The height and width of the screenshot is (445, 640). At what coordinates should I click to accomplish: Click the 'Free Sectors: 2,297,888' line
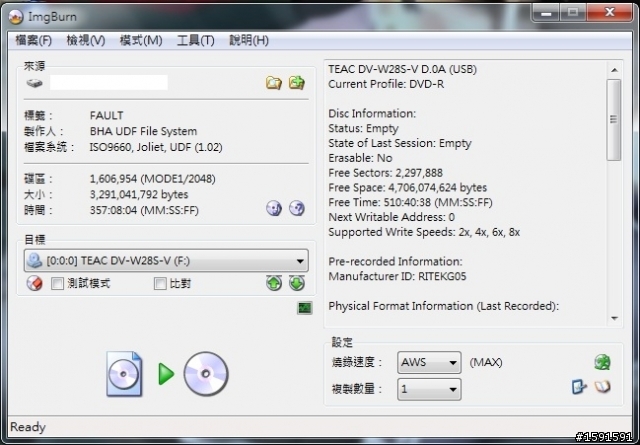385,173
